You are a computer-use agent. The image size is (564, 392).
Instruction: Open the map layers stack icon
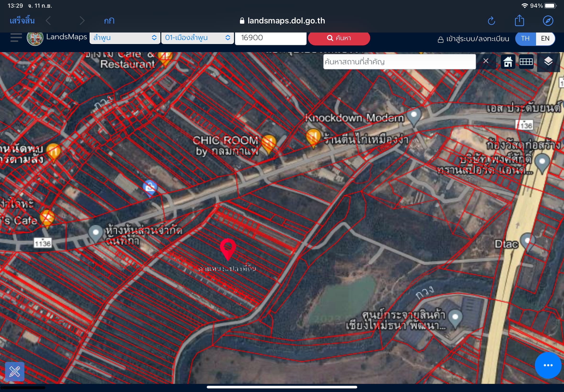548,62
